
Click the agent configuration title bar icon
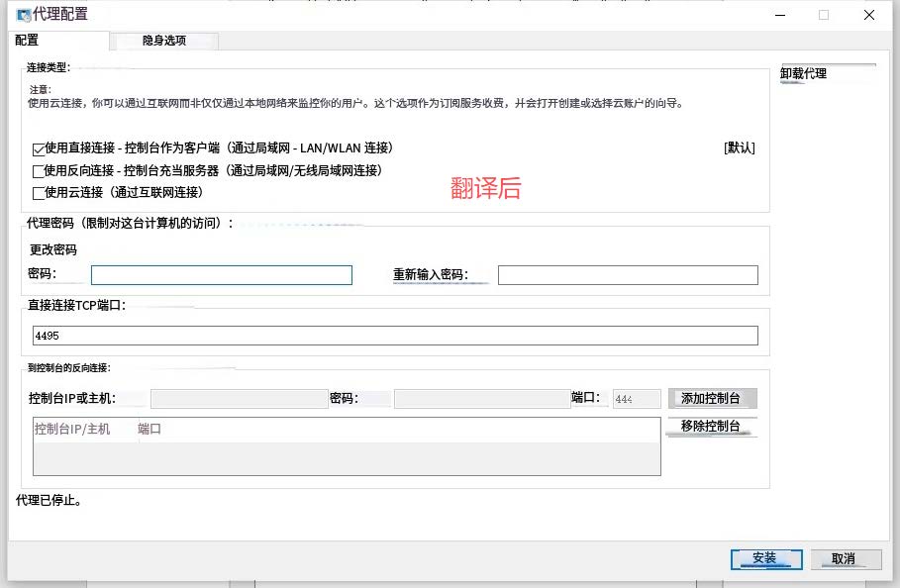coord(23,15)
